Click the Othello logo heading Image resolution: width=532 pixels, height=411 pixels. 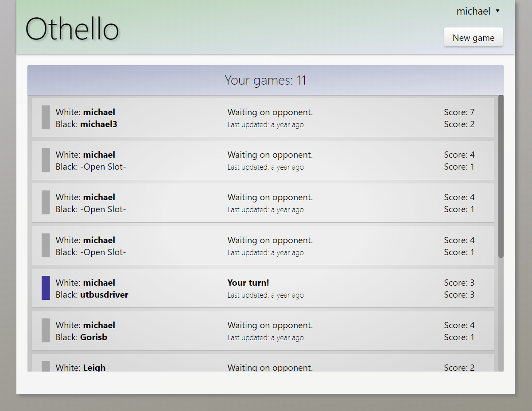click(72, 29)
